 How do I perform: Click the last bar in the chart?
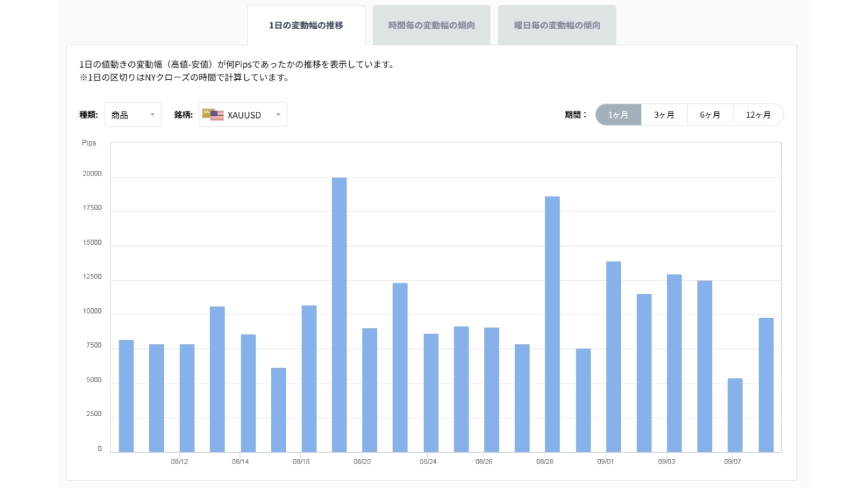pyautogui.click(x=766, y=385)
